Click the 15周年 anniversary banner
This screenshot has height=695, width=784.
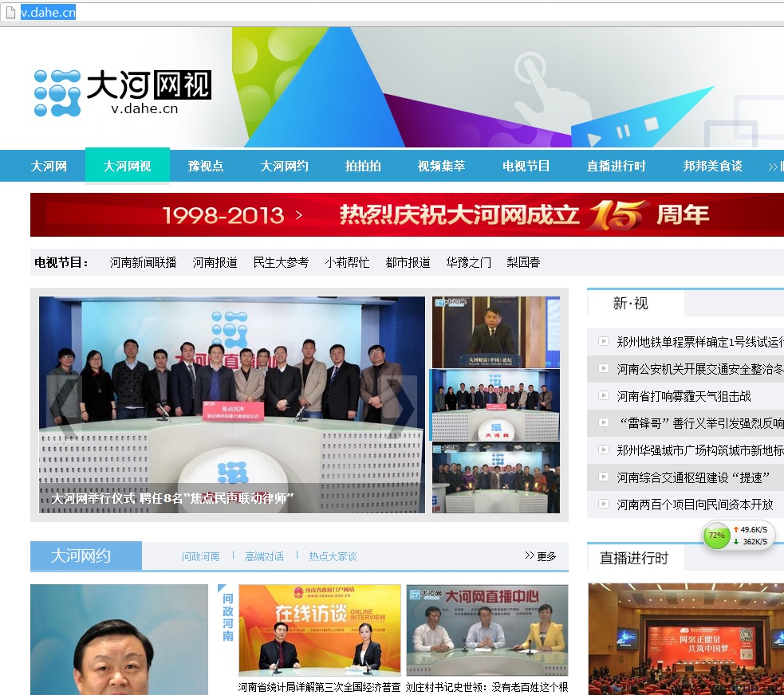click(407, 215)
